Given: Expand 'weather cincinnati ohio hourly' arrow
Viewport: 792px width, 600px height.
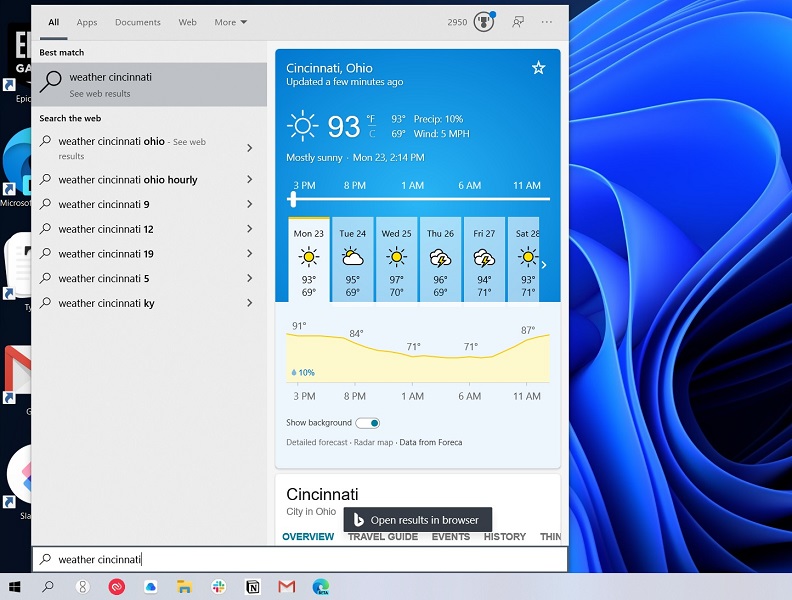Looking at the screenshot, I should click(x=250, y=179).
